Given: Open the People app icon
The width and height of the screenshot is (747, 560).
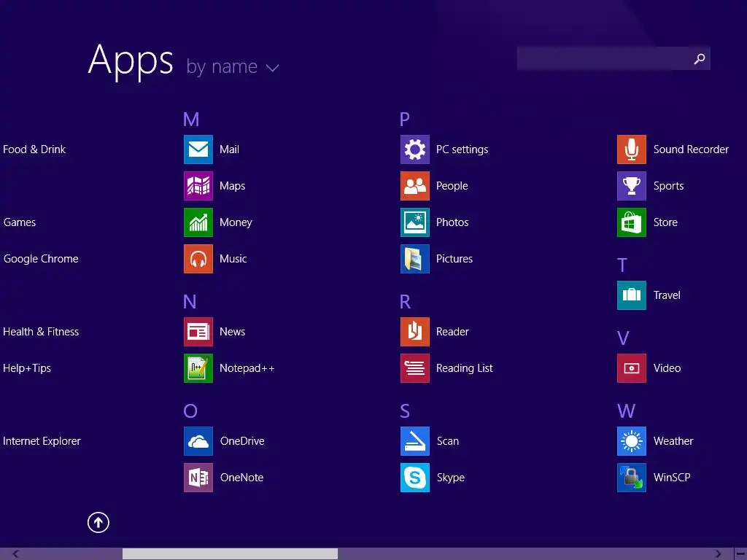Looking at the screenshot, I should pos(415,186).
